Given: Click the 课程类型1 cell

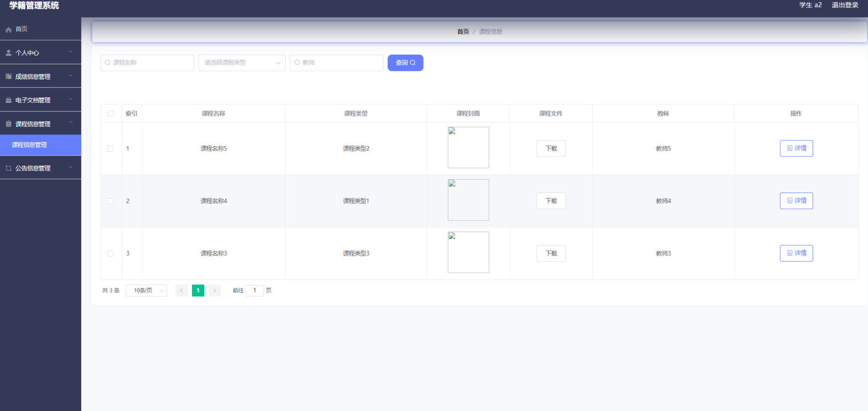Looking at the screenshot, I should coord(356,201).
